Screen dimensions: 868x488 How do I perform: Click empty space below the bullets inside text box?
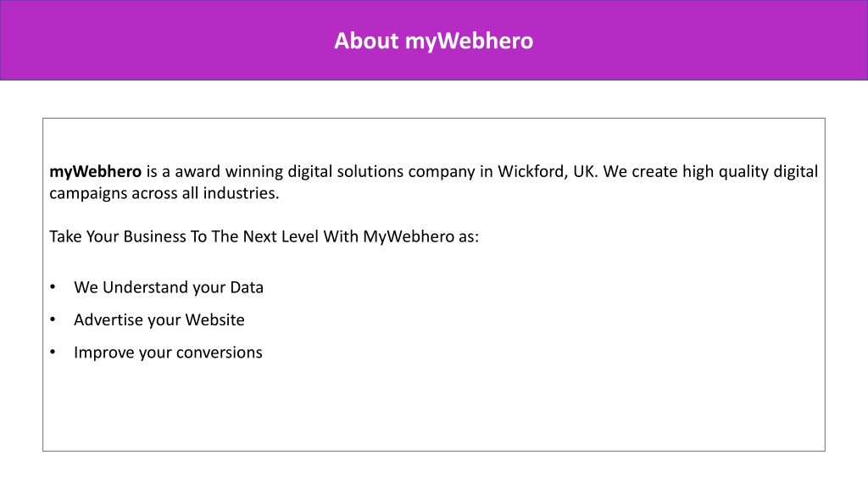tap(433, 408)
